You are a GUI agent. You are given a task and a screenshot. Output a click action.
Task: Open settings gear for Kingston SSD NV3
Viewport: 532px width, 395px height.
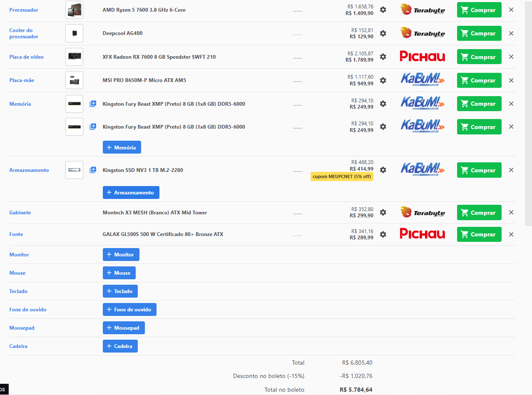[x=383, y=170]
